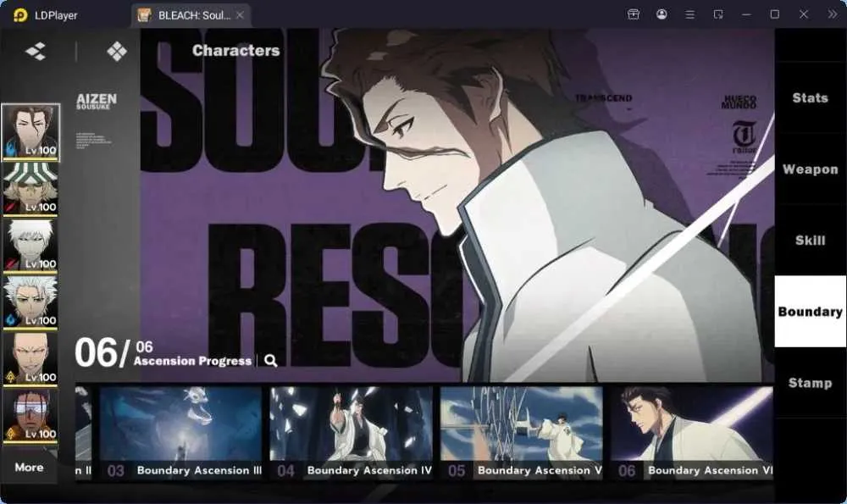The image size is (847, 504).
Task: Click the LDPlayer logo icon
Action: tap(20, 14)
